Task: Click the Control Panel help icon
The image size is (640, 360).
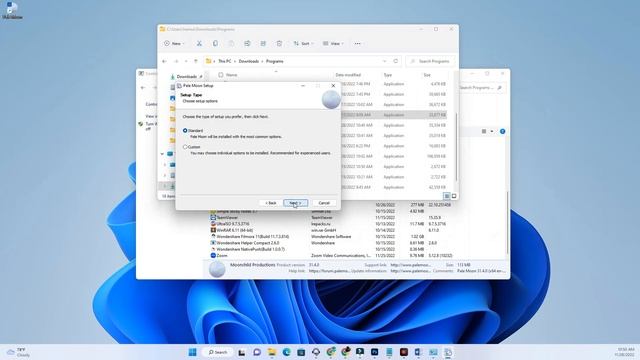Action: pos(502,131)
